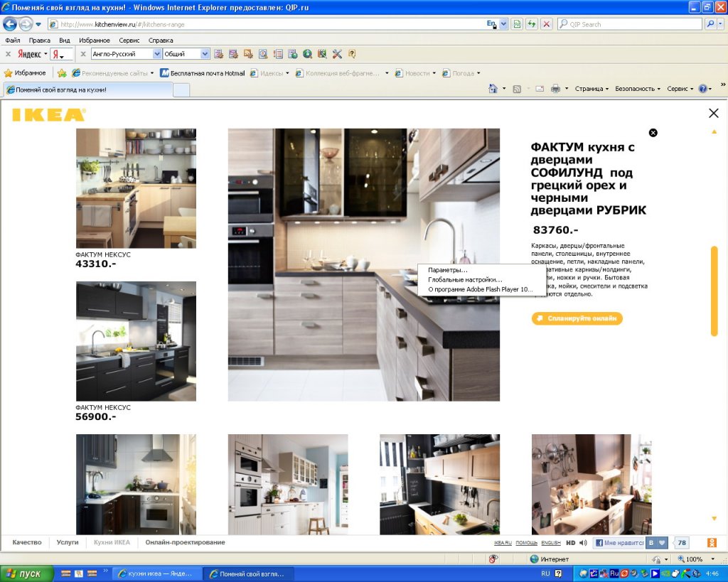Toggle HD quality mode
The width and height of the screenshot is (728, 582).
pyautogui.click(x=571, y=542)
